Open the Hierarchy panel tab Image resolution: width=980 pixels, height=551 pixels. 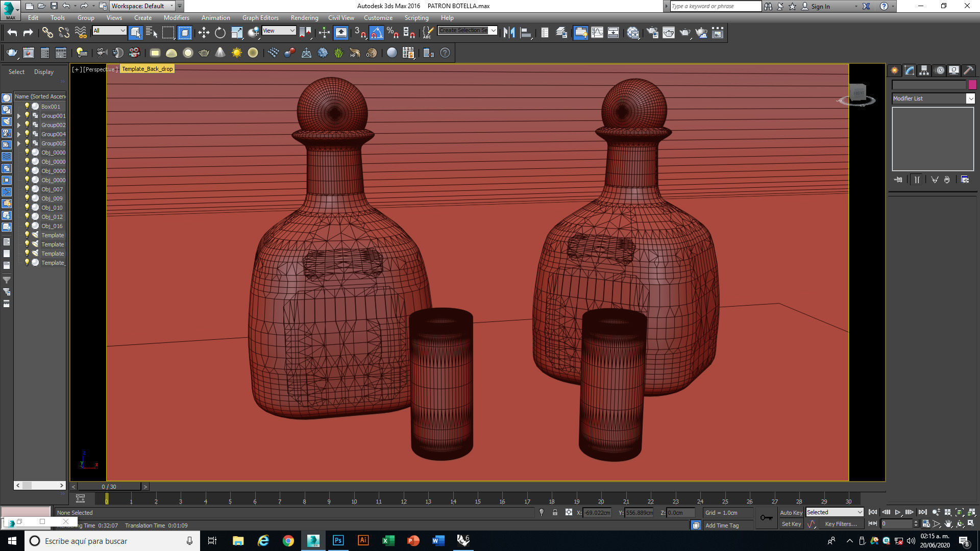pos(924,70)
